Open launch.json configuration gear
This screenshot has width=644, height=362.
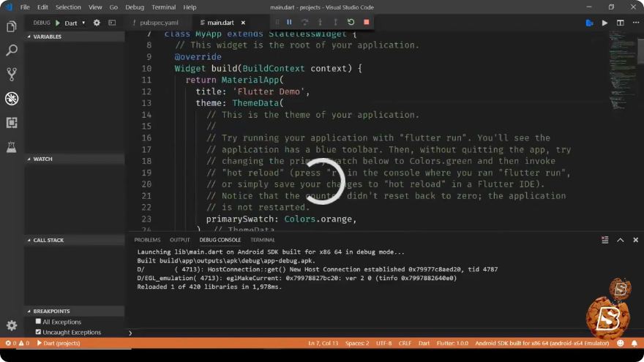coord(97,23)
